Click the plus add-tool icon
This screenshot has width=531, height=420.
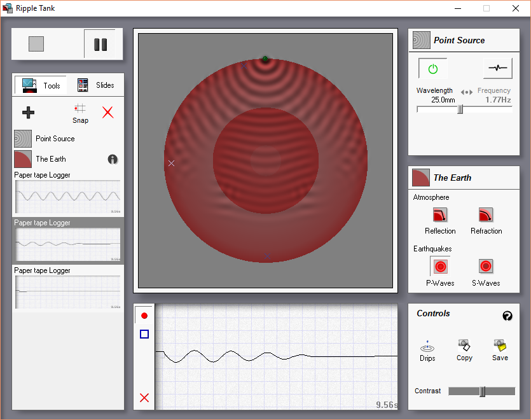coord(28,113)
